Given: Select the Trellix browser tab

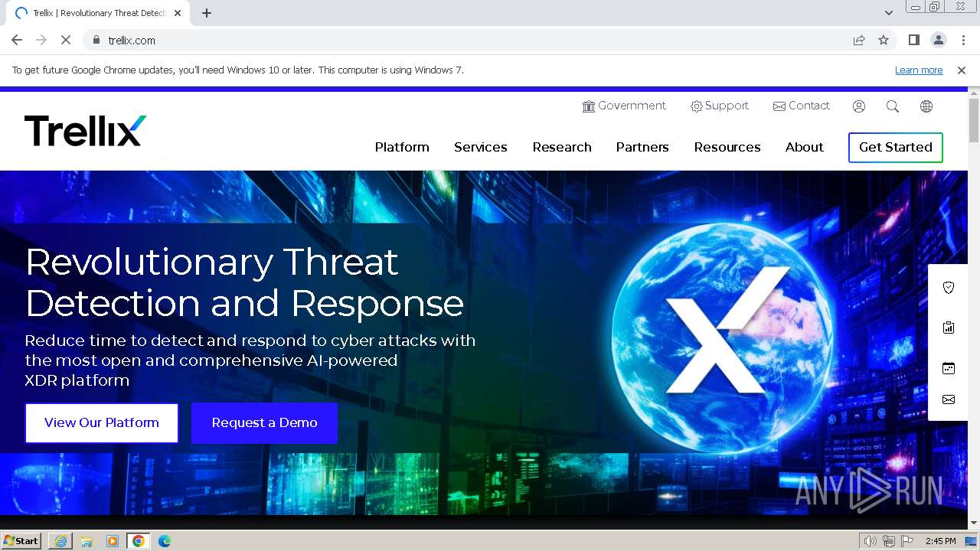Looking at the screenshot, I should [x=98, y=13].
